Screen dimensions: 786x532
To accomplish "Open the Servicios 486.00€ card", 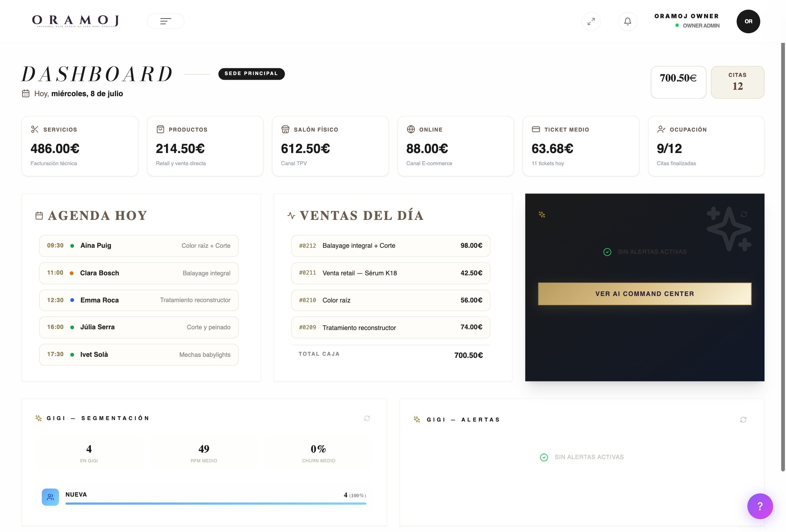I will pos(80,146).
